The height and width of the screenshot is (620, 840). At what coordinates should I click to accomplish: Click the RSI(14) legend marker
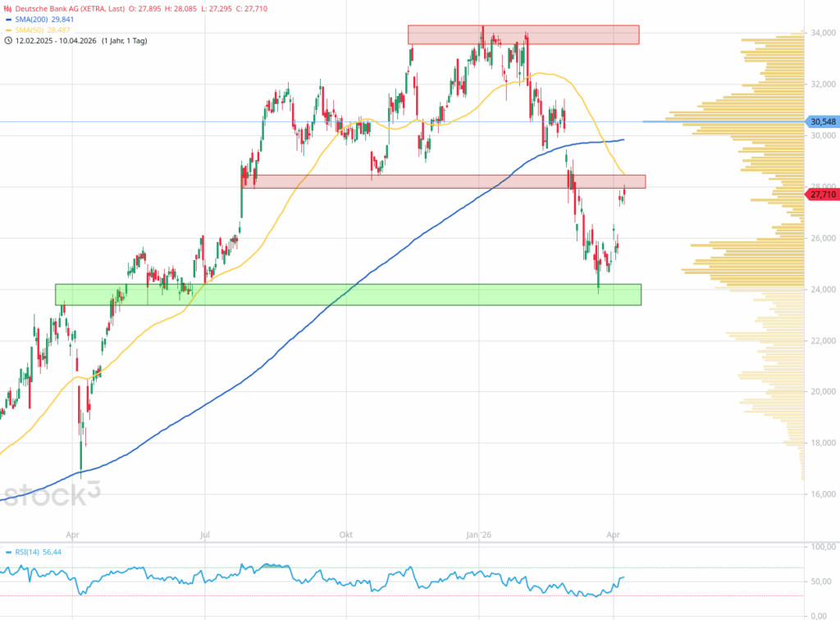click(x=8, y=552)
